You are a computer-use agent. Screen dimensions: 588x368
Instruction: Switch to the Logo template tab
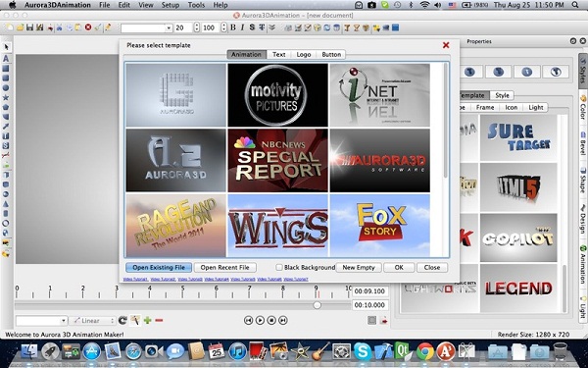(x=304, y=54)
